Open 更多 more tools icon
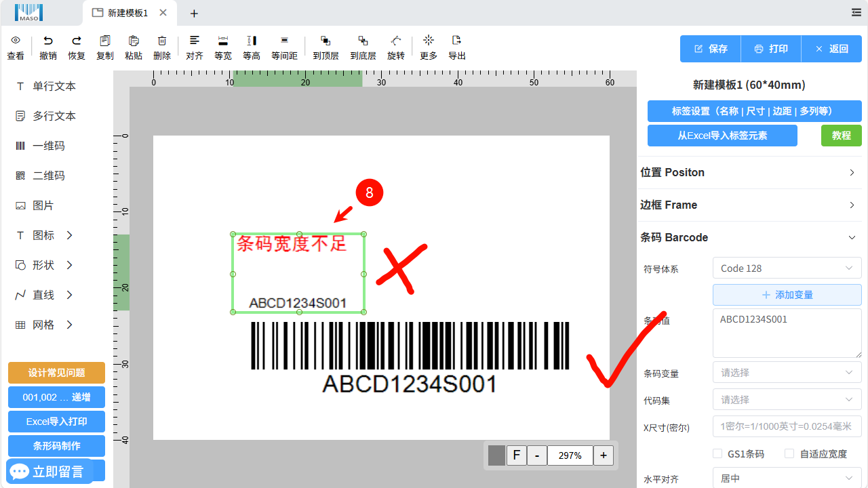The height and width of the screenshot is (488, 868). pos(429,41)
